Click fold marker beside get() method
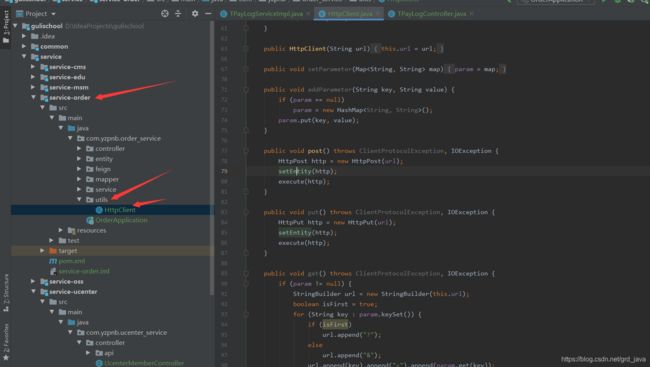This screenshot has height=367, width=650. click(x=246, y=274)
